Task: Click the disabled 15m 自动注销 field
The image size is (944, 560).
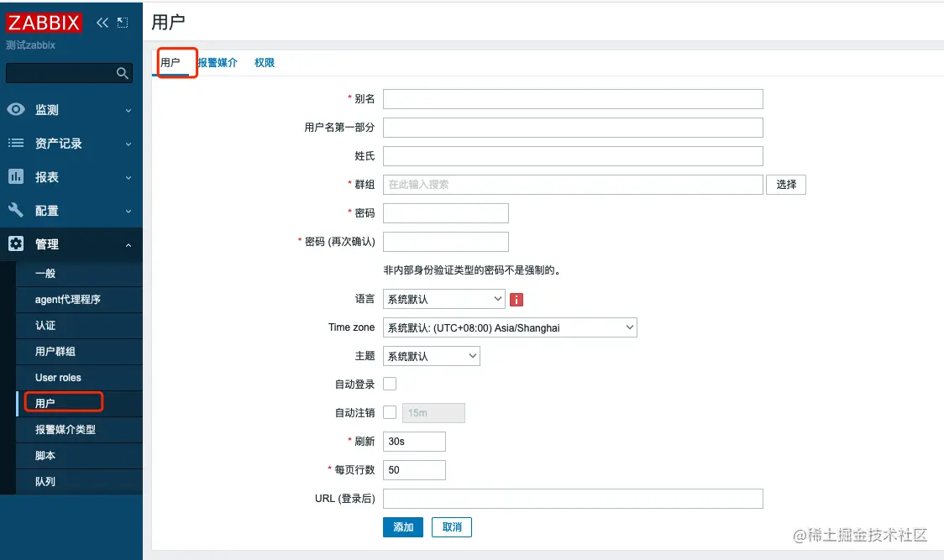Action: point(433,412)
